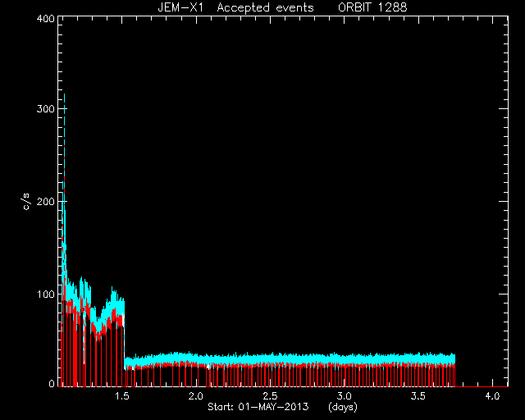525x420 pixels.
Task: Click the 200 label on the y-axis
Action: [x=46, y=202]
